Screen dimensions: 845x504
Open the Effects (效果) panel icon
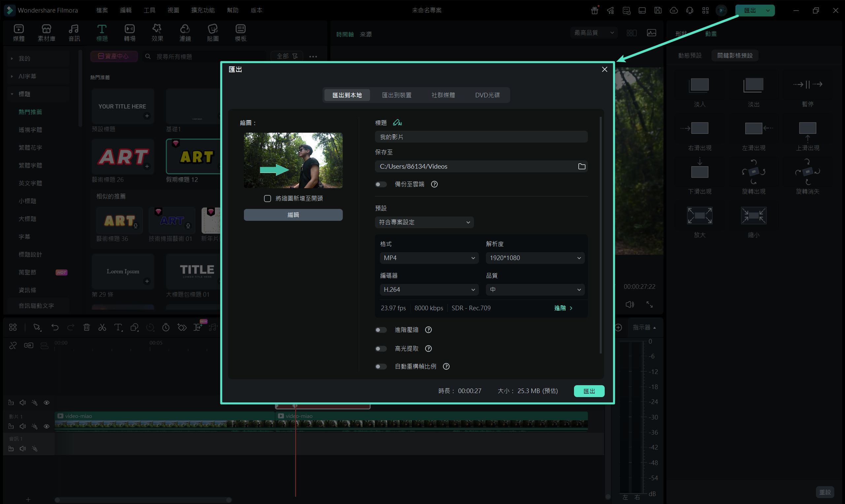[157, 33]
